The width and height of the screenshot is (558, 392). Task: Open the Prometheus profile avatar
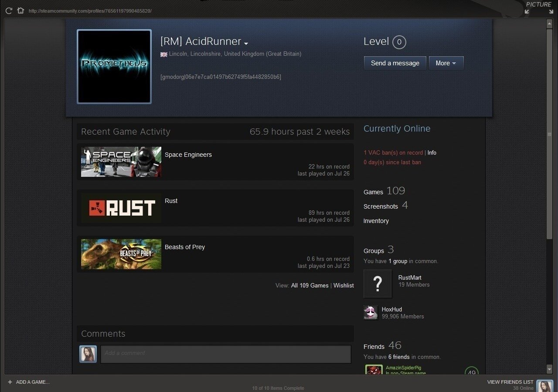point(114,67)
